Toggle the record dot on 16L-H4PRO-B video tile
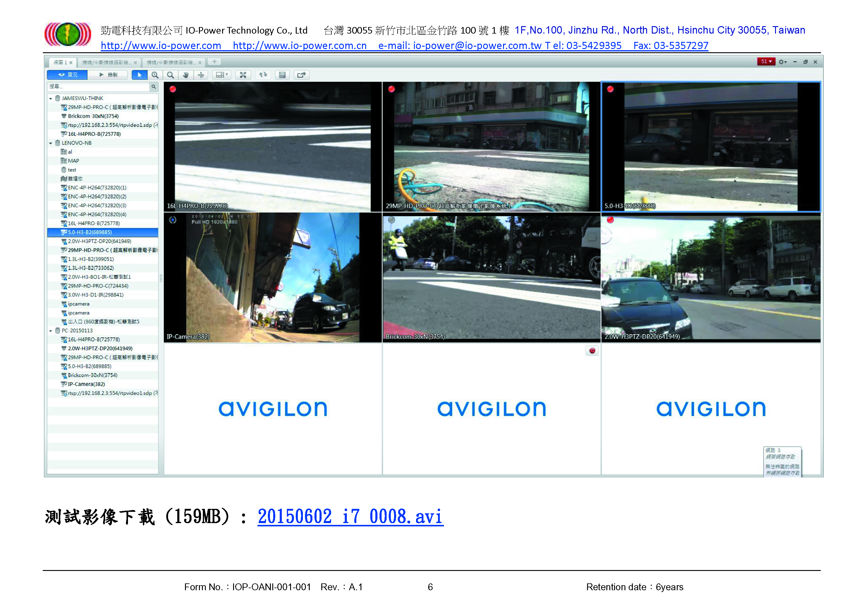The height and width of the screenshot is (614, 868). (x=173, y=89)
